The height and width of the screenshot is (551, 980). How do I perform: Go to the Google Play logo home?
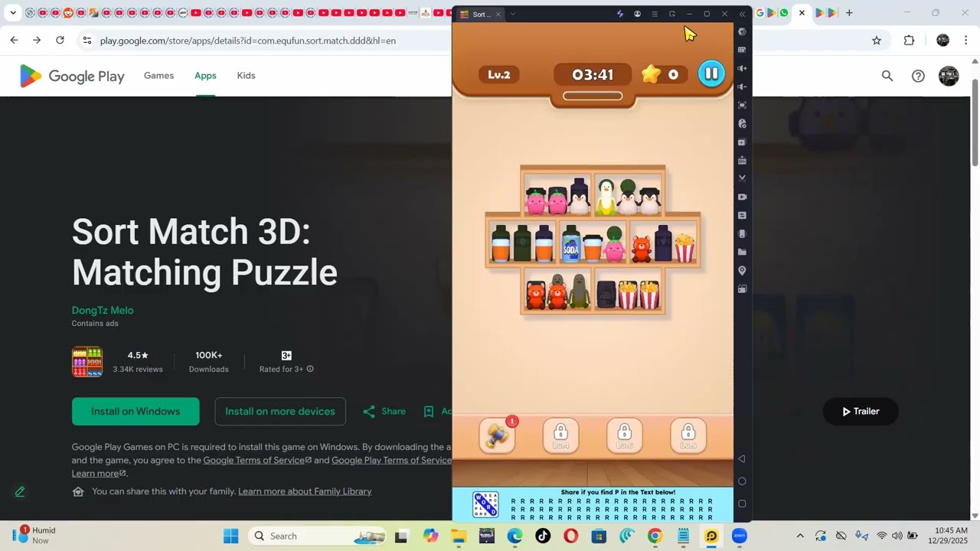tap(72, 76)
